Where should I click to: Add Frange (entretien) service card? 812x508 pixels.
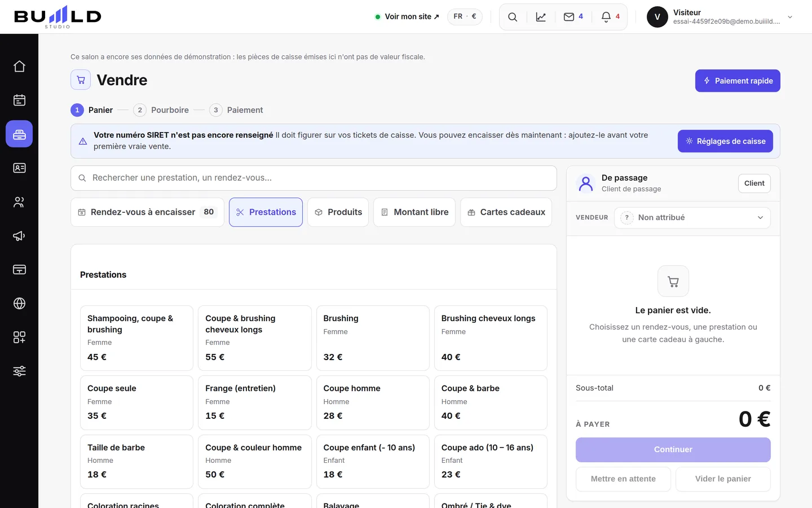pyautogui.click(x=255, y=402)
